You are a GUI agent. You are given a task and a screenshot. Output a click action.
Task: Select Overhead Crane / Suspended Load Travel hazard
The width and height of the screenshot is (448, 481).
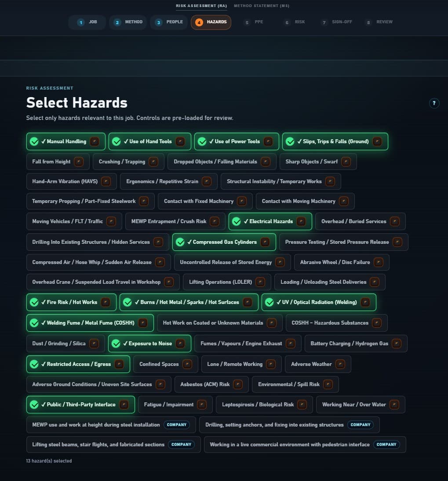(103, 282)
